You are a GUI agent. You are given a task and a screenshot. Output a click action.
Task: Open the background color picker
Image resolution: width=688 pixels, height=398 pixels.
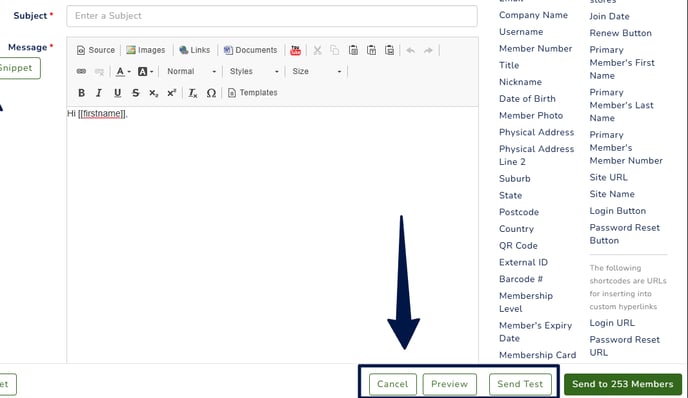point(145,71)
